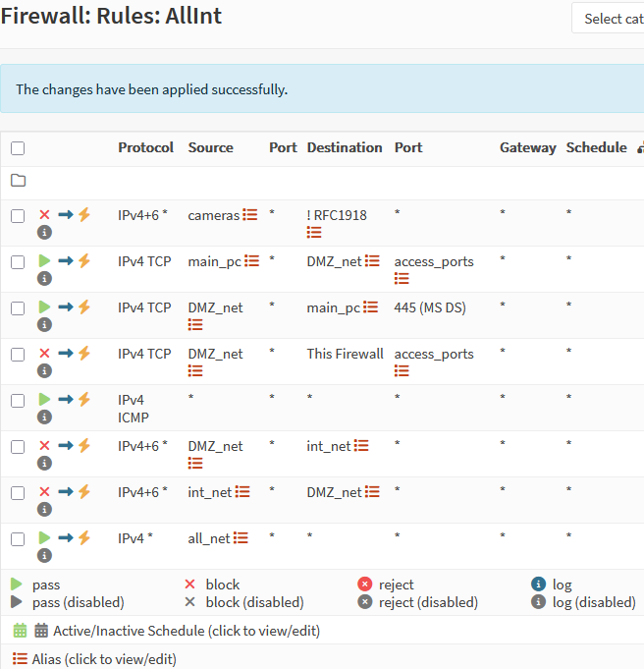644x669 pixels.
Task: Click 'IPv4 ICMP' protocol cell
Action: click(134, 409)
